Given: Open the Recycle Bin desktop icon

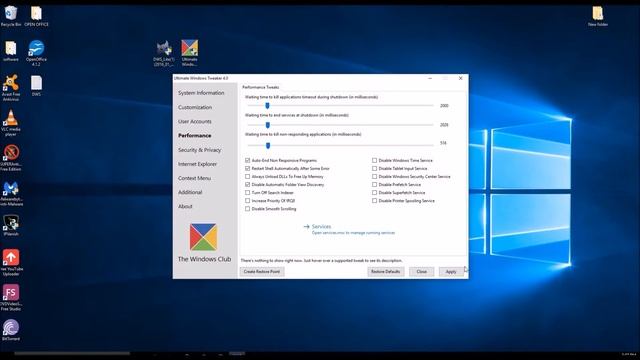Looking at the screenshot, I should click(x=11, y=16).
